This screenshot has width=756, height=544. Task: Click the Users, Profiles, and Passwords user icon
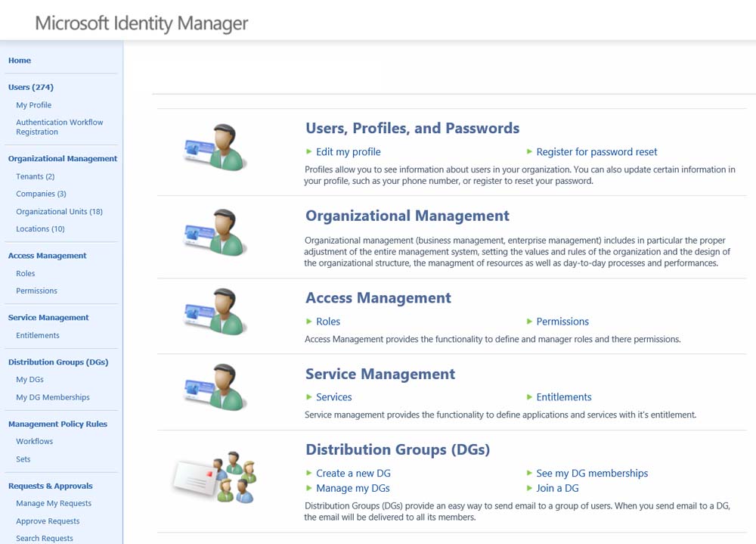point(215,148)
